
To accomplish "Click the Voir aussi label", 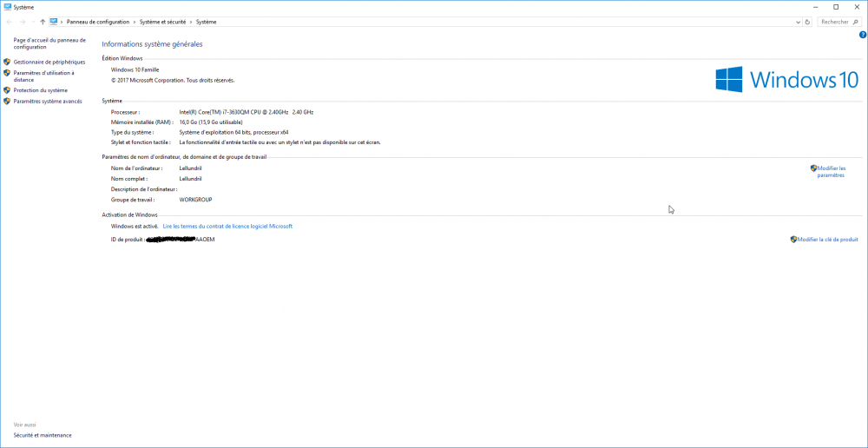I will [x=24, y=425].
